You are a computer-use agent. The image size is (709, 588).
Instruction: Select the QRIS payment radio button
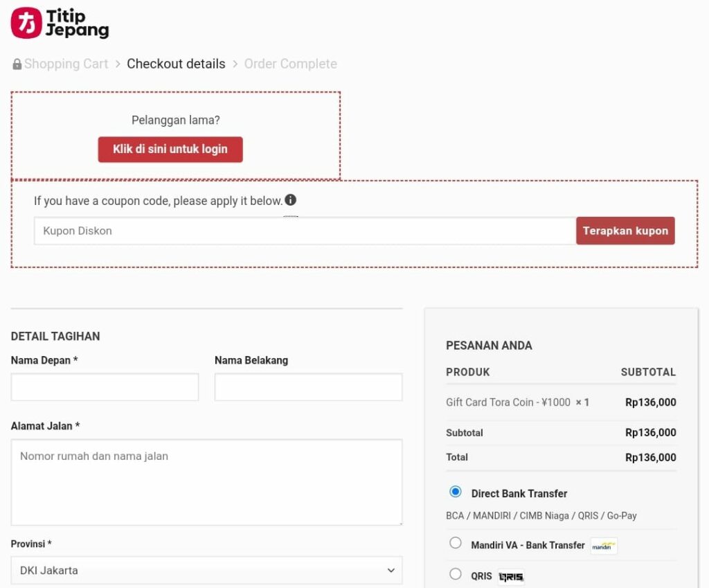[456, 573]
